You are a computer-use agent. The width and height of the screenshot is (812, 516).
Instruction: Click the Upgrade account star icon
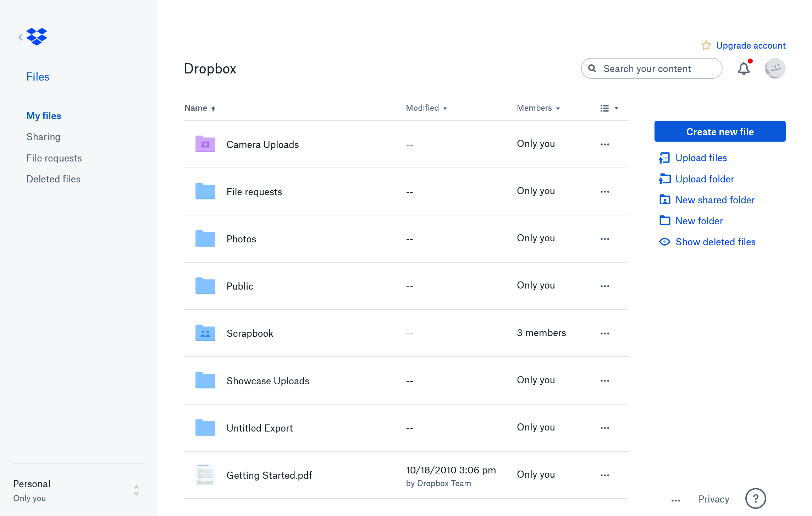(706, 45)
